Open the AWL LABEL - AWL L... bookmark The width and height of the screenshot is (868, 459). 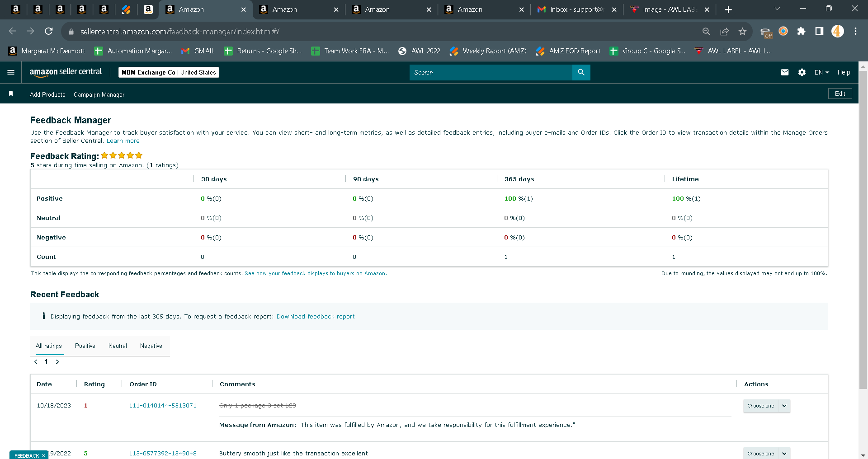point(733,51)
